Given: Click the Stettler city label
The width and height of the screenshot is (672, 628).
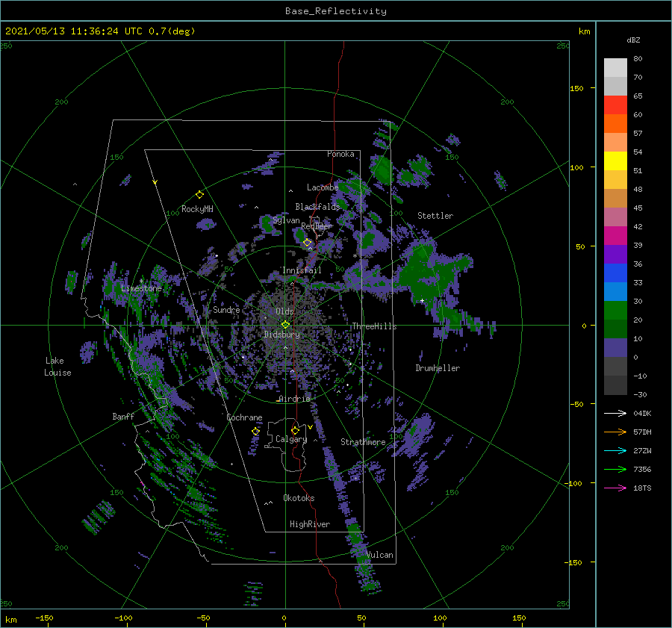Looking at the screenshot, I should point(435,216).
